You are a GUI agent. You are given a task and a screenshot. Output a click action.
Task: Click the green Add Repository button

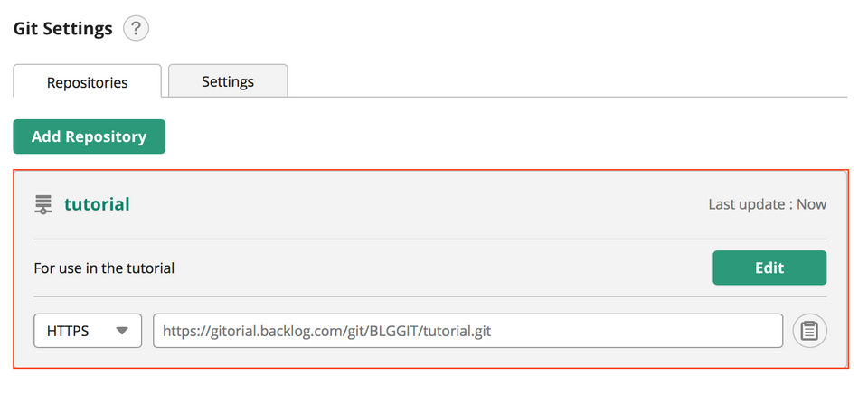(89, 136)
